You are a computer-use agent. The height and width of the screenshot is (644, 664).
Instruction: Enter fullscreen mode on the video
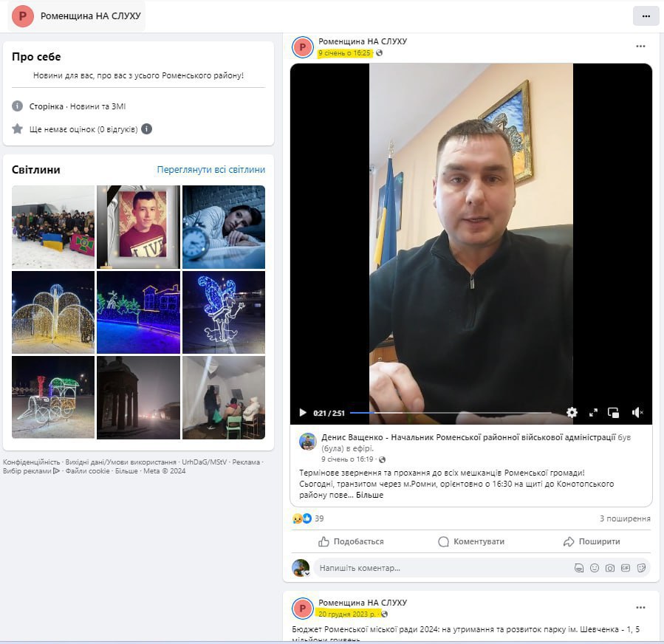pyautogui.click(x=593, y=413)
